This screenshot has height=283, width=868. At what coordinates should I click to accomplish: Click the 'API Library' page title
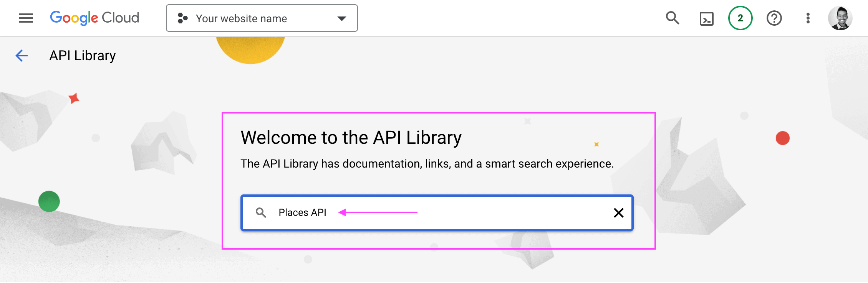pos(83,56)
